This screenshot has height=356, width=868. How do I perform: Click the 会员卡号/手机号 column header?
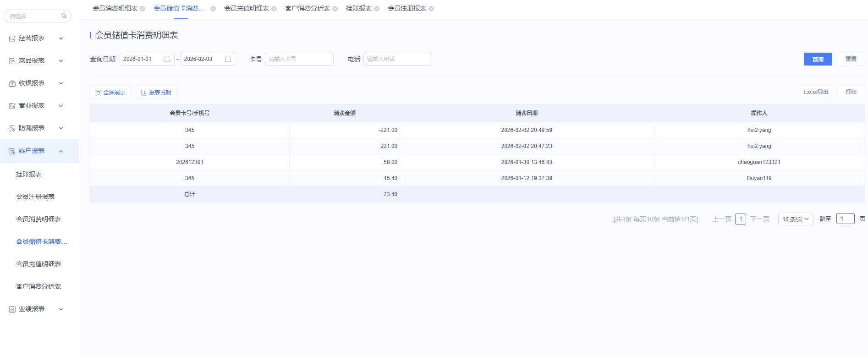tap(190, 113)
